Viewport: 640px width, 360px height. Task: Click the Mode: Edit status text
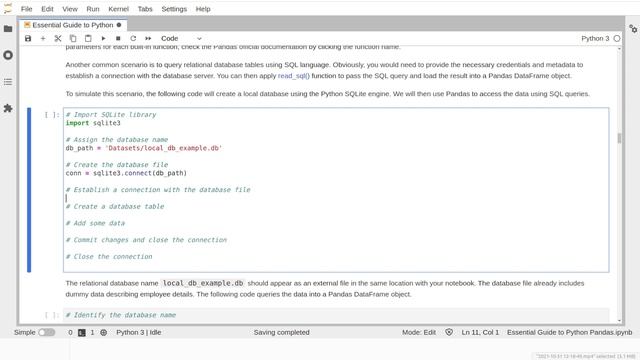[x=419, y=332]
